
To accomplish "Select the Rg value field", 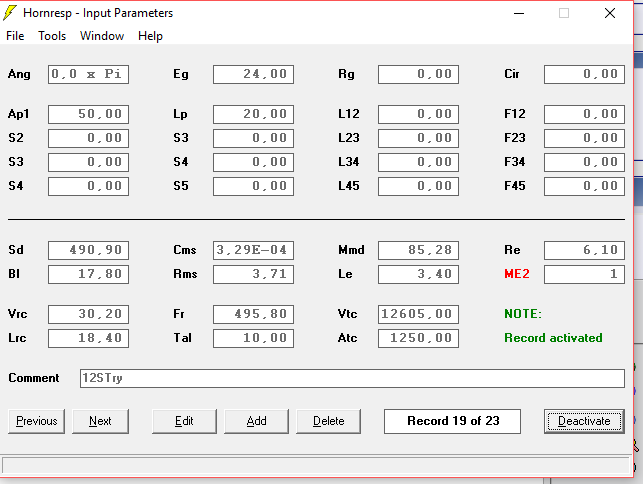I will (418, 74).
